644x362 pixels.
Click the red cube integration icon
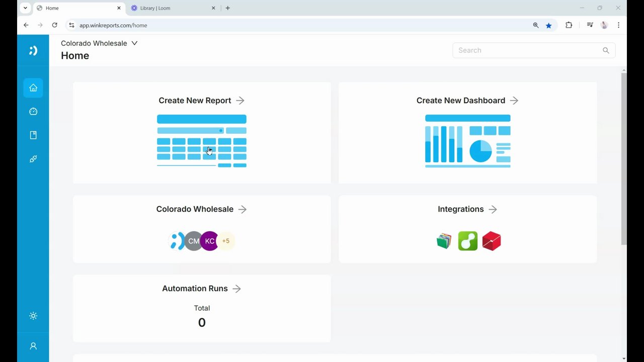coord(492,241)
